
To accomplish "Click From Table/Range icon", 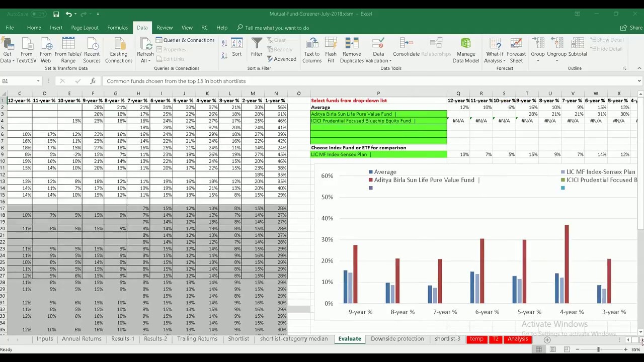I will tap(68, 50).
